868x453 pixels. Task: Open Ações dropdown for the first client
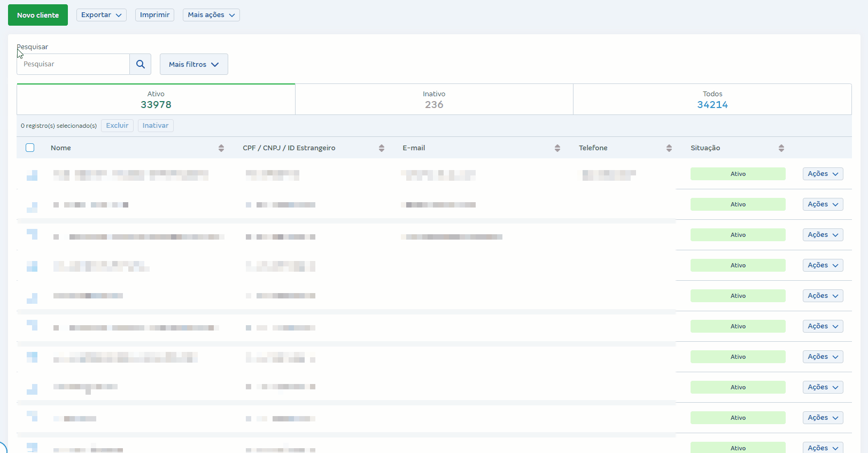823,174
